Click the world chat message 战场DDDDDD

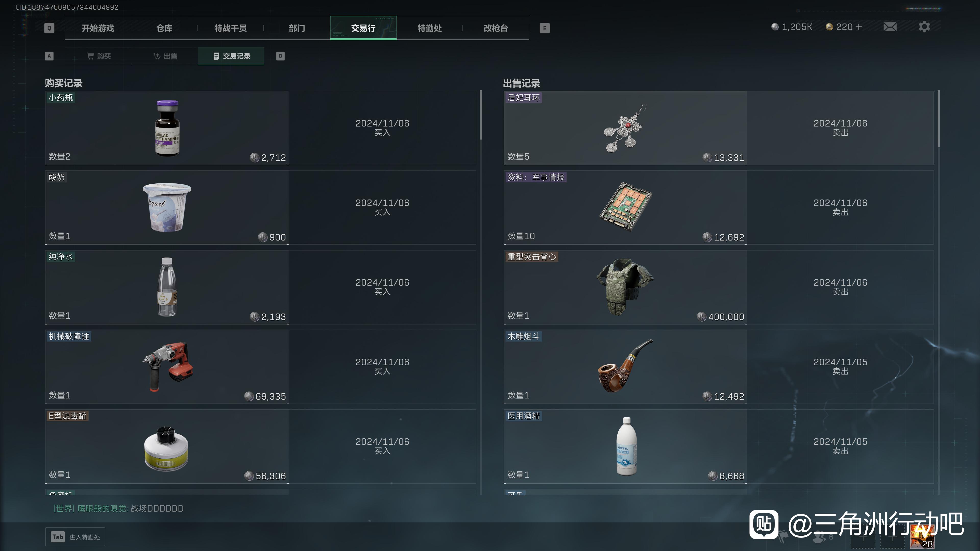pyautogui.click(x=157, y=508)
